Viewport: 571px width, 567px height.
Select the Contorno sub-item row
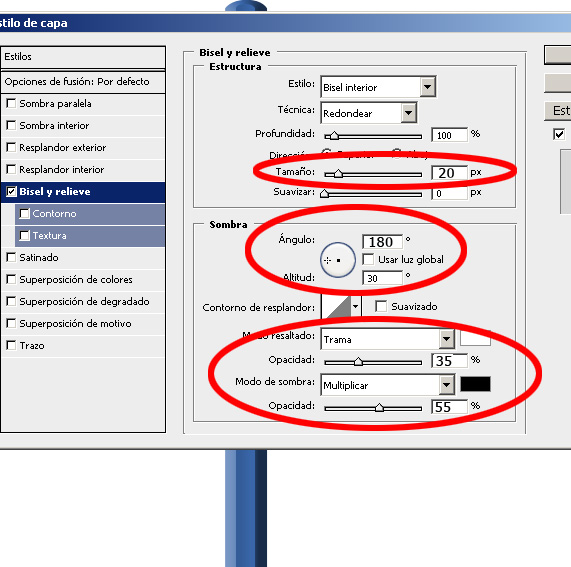(x=90, y=214)
